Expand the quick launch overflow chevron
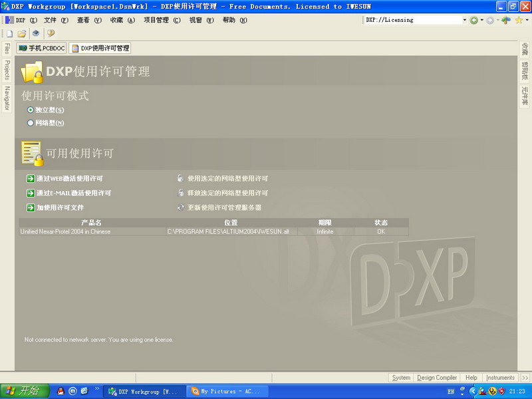 (x=97, y=388)
